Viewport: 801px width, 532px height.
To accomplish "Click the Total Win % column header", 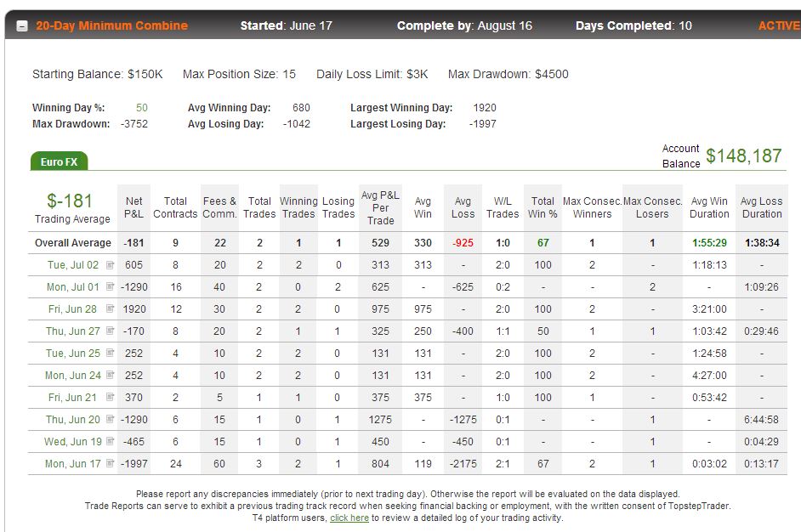I will pyautogui.click(x=543, y=207).
